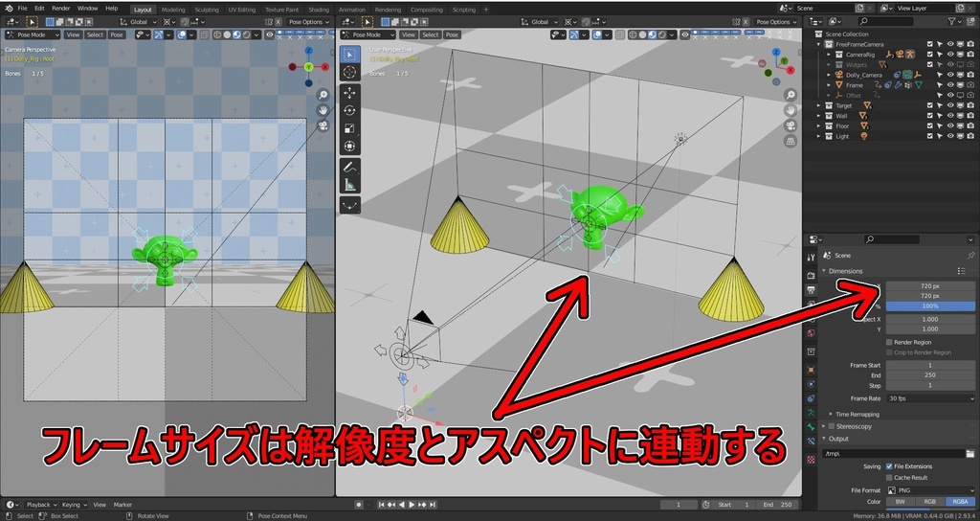Open the File menu
The height and width of the screenshot is (521, 980).
[x=23, y=9]
